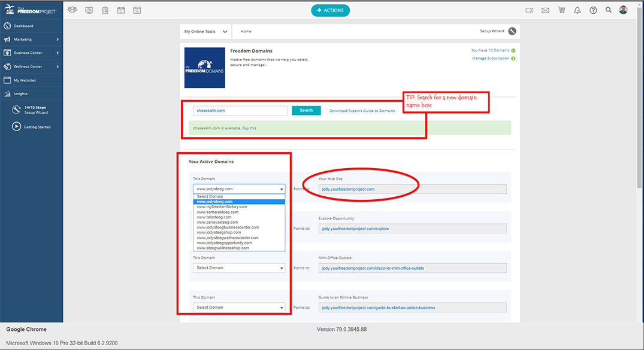Open the mail envelope icon
Image resolution: width=644 pixels, height=350 pixels.
(x=545, y=10)
